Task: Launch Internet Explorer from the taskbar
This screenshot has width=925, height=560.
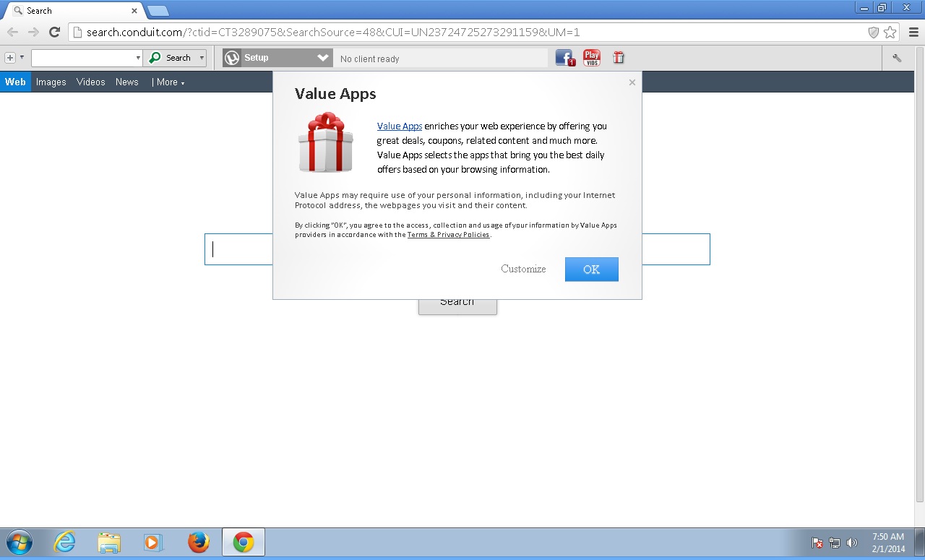Action: (x=64, y=542)
